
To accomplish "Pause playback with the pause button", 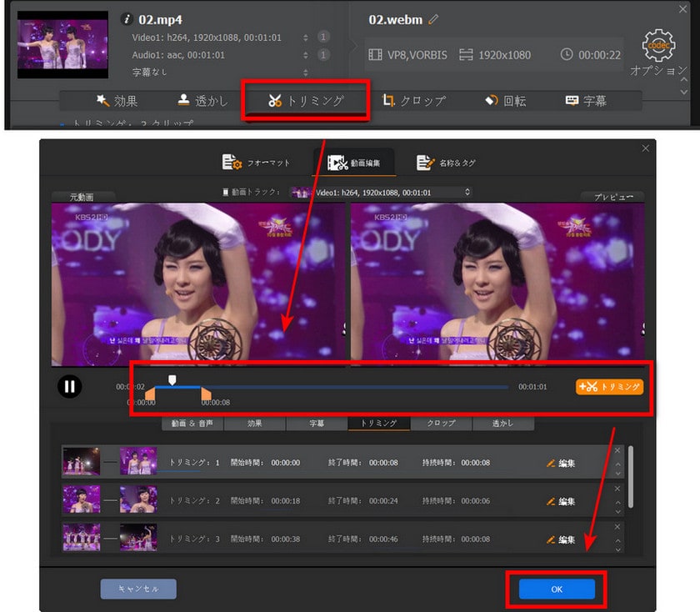I will pyautogui.click(x=70, y=386).
